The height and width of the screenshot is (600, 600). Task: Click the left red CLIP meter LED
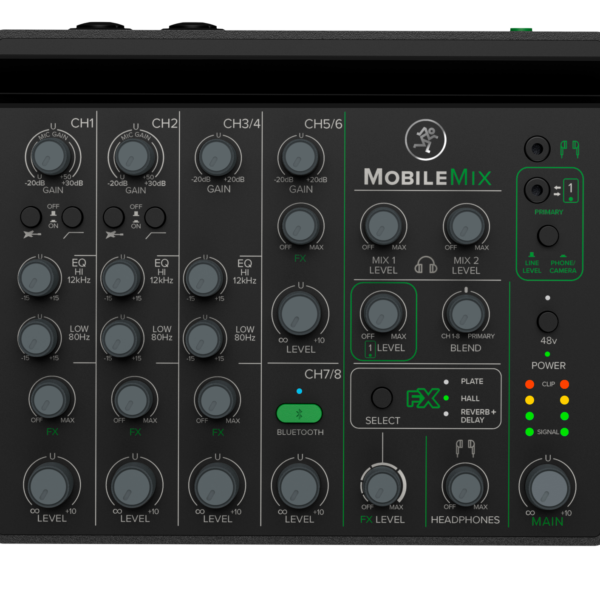coord(530,384)
